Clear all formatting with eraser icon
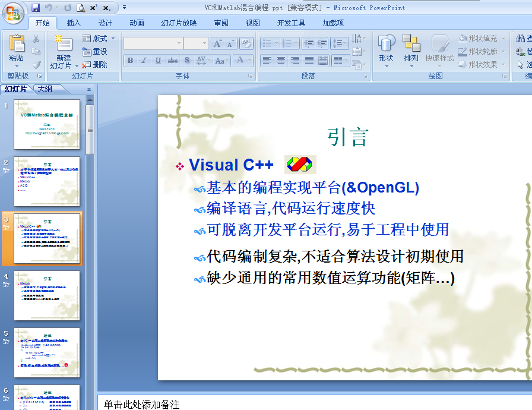Screen dimensions: 532x410 246,43
